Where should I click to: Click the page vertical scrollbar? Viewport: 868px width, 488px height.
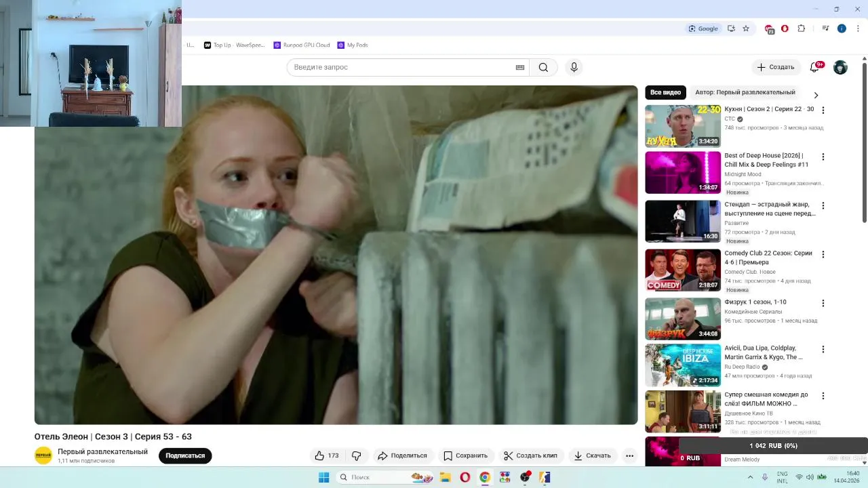click(865, 142)
